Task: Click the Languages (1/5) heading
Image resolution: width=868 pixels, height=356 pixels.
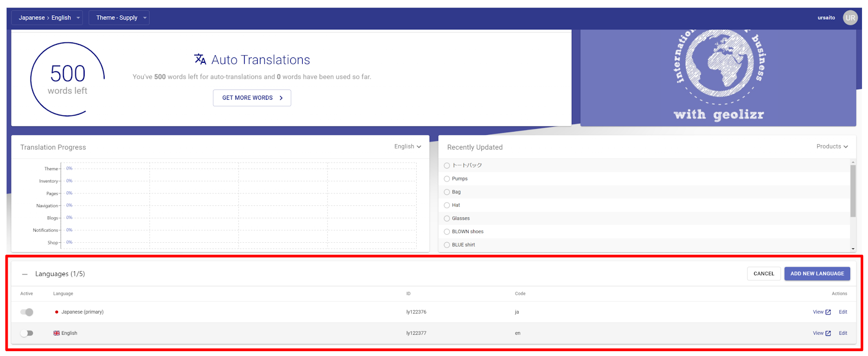Action: 60,274
